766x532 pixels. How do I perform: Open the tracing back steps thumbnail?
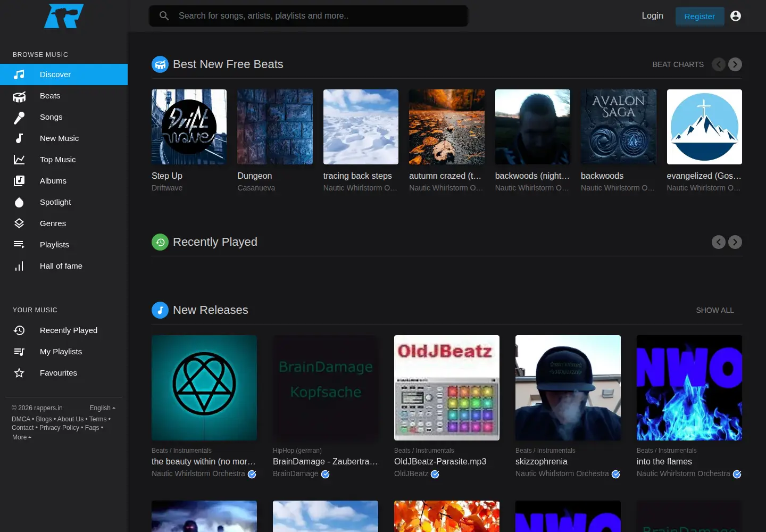click(361, 127)
